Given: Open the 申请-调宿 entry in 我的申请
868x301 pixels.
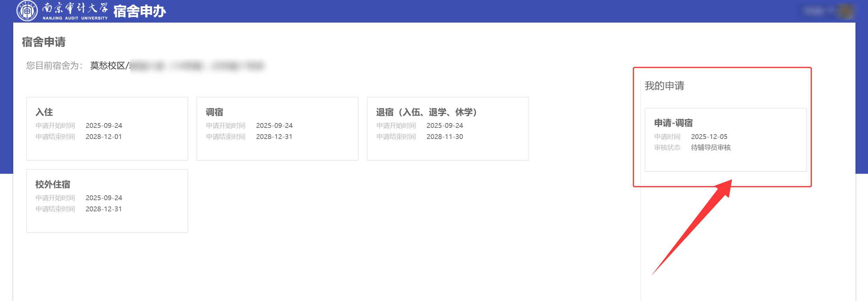Looking at the screenshot, I should coord(725,139).
